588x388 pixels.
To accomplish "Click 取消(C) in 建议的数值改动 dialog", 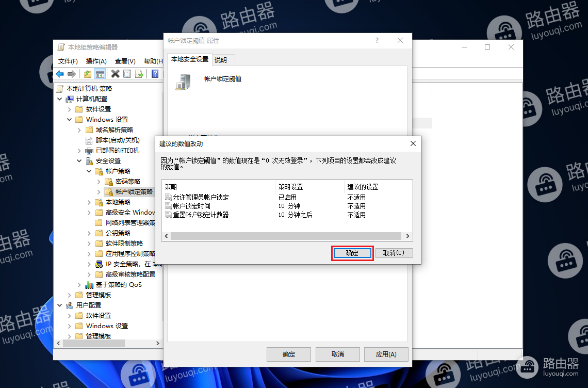I will coord(394,253).
